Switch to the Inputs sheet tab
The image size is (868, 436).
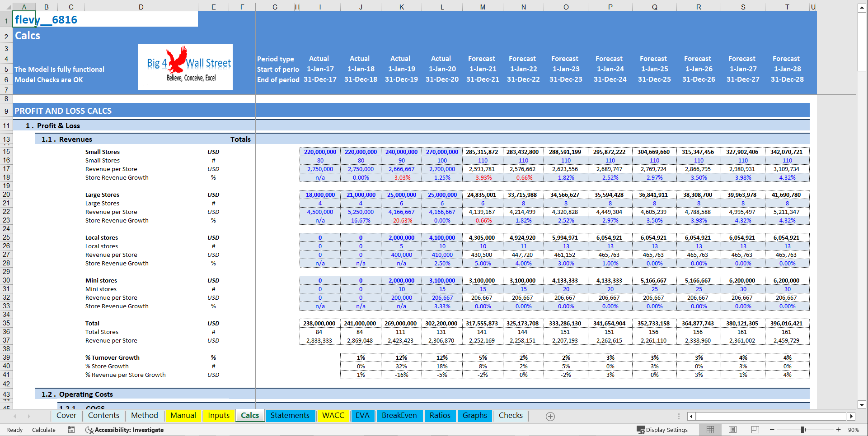[218, 416]
